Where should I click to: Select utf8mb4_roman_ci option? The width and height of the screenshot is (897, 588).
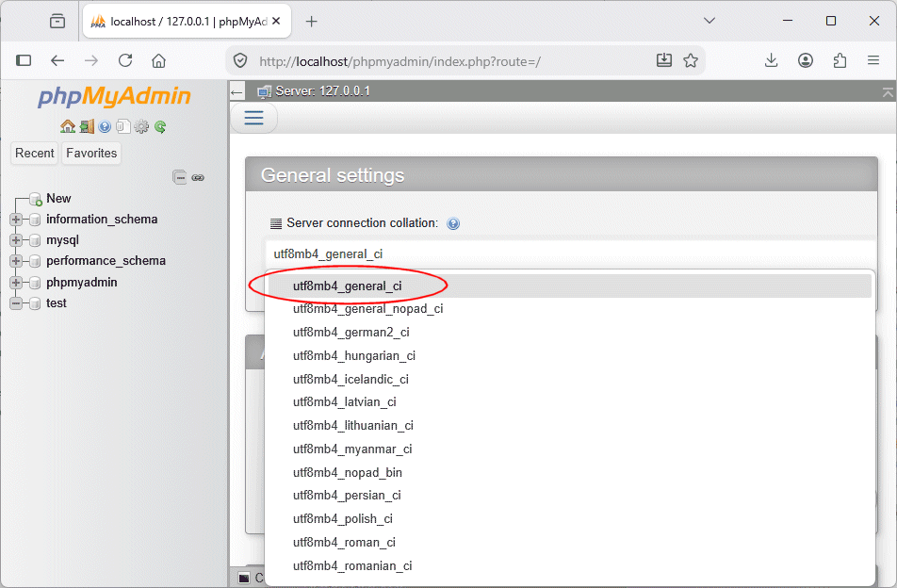570,542
